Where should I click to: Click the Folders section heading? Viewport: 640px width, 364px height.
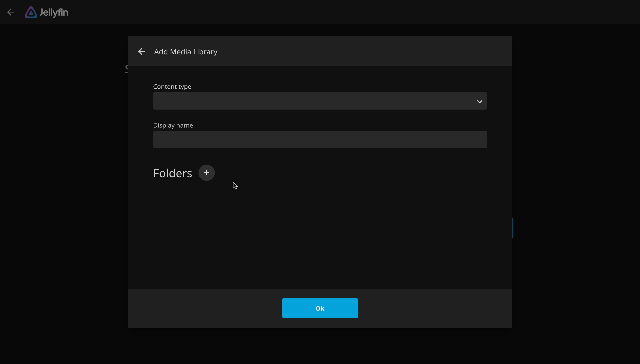coord(172,173)
